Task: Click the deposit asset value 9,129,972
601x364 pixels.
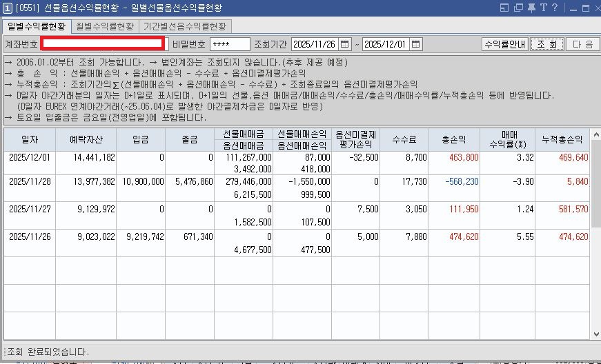Action: pyautogui.click(x=96, y=209)
